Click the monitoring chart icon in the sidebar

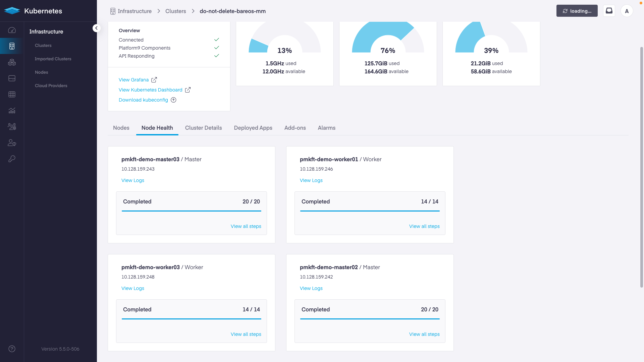[12, 111]
